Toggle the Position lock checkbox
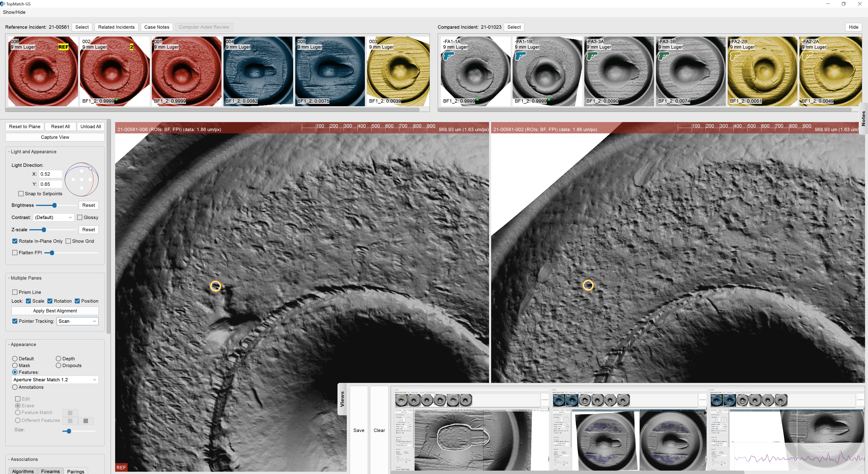Viewport: 868px width, 474px height. click(77, 301)
